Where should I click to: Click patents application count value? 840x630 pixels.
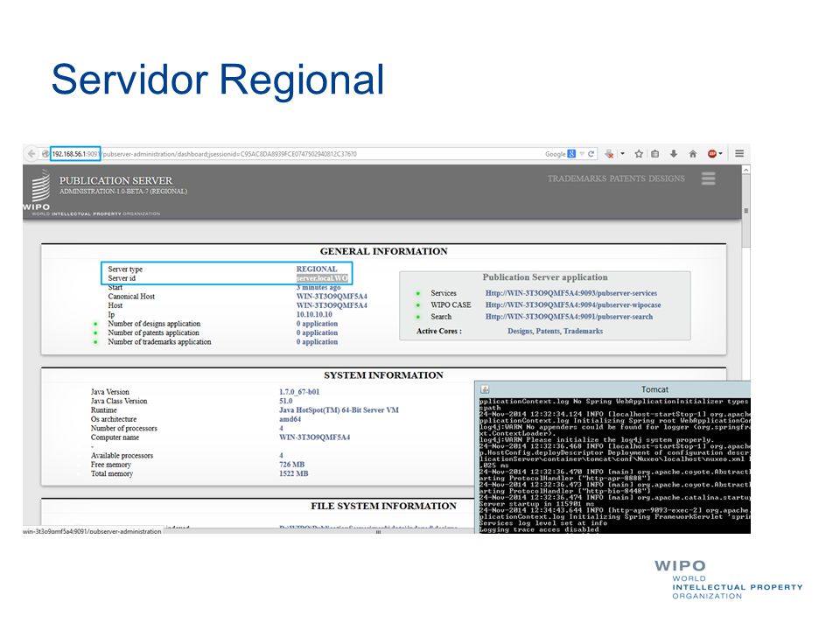(317, 332)
